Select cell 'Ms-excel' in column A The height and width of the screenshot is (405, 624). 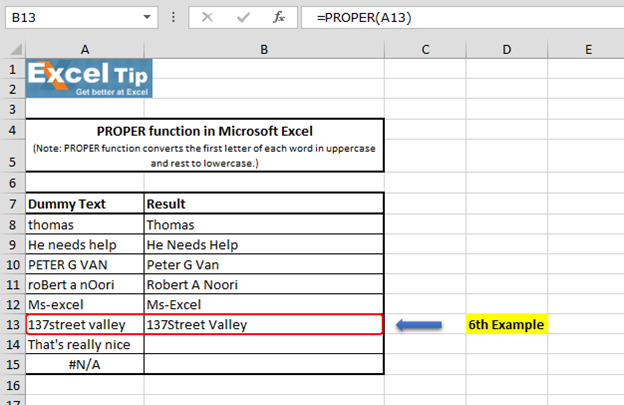(85, 304)
